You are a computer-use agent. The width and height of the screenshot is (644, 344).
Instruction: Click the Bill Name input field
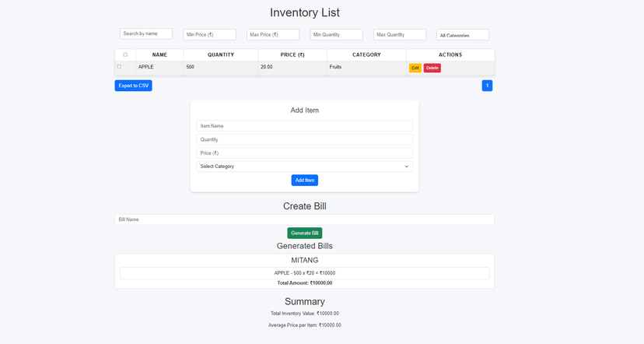[x=304, y=219]
